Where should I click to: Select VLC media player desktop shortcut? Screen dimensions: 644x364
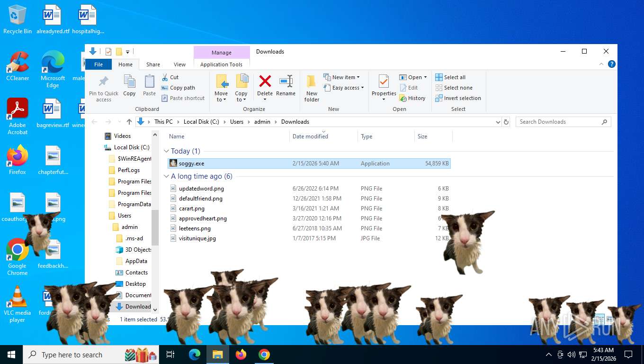[x=18, y=304]
